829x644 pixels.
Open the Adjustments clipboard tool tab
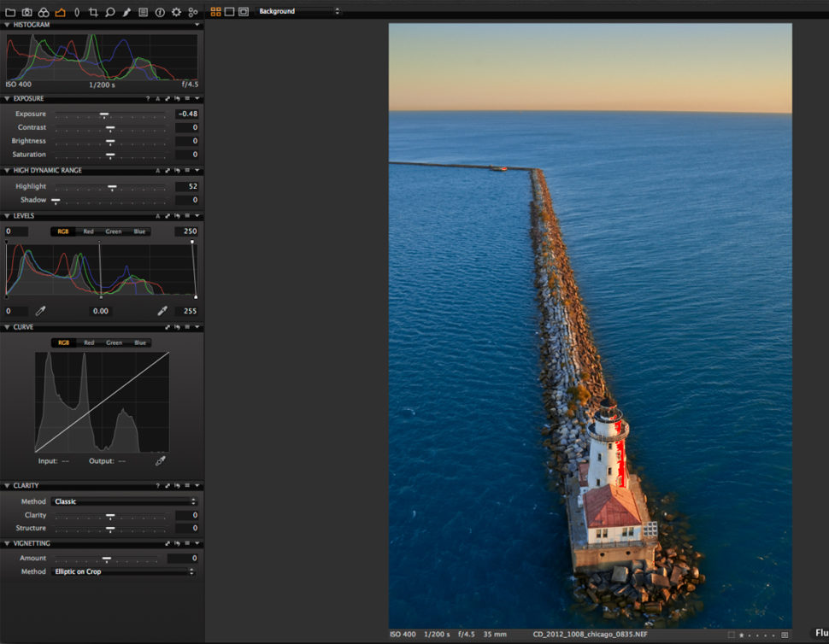pos(144,12)
